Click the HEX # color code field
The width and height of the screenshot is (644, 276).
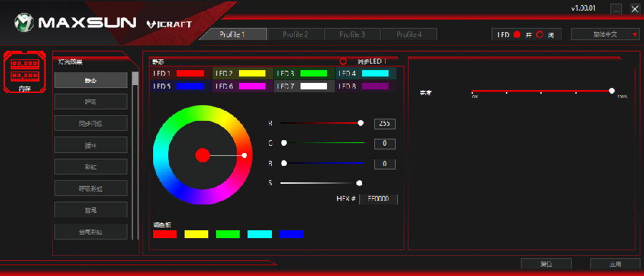(x=379, y=199)
